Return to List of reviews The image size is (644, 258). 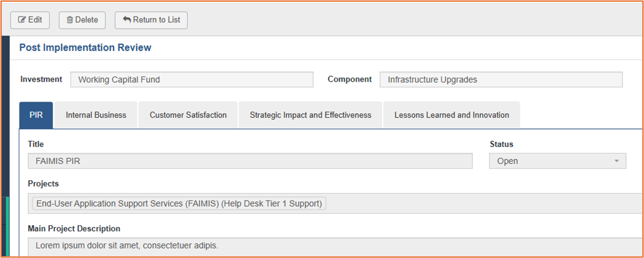pos(151,20)
